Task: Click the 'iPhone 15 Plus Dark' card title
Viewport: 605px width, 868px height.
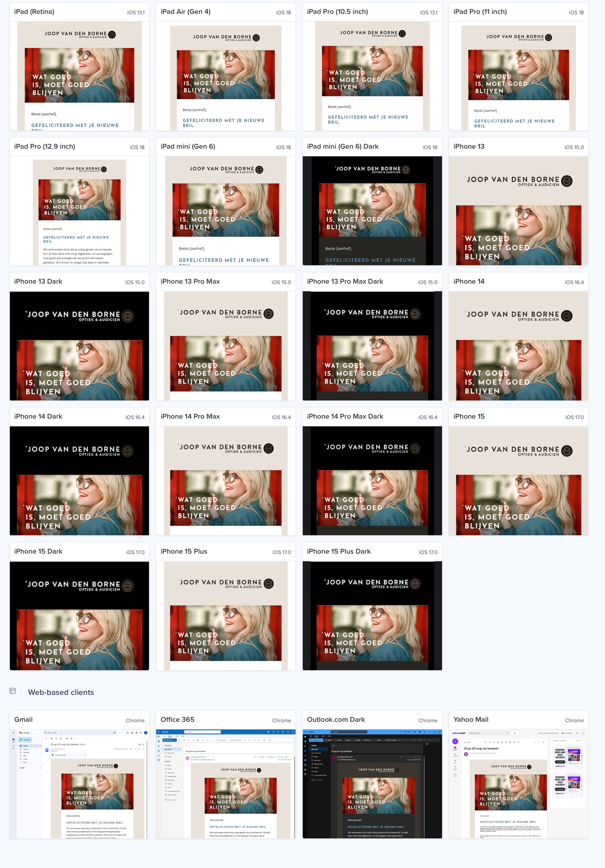Action: (x=339, y=552)
